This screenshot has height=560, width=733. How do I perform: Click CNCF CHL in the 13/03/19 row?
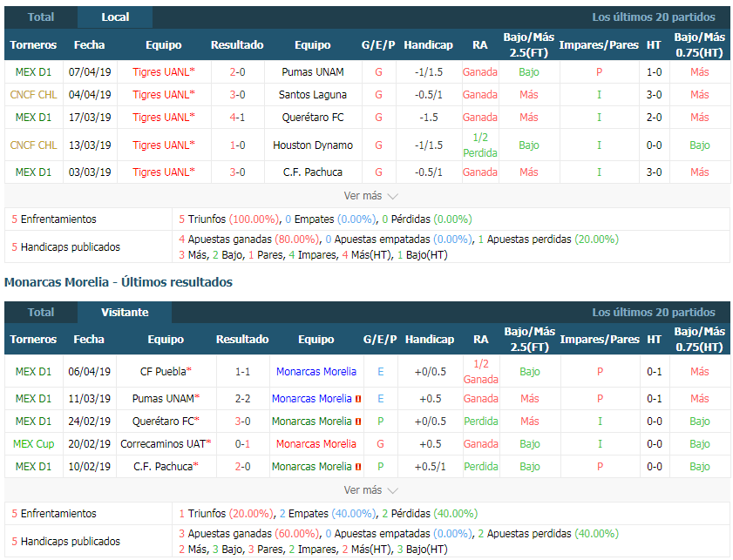pos(33,145)
